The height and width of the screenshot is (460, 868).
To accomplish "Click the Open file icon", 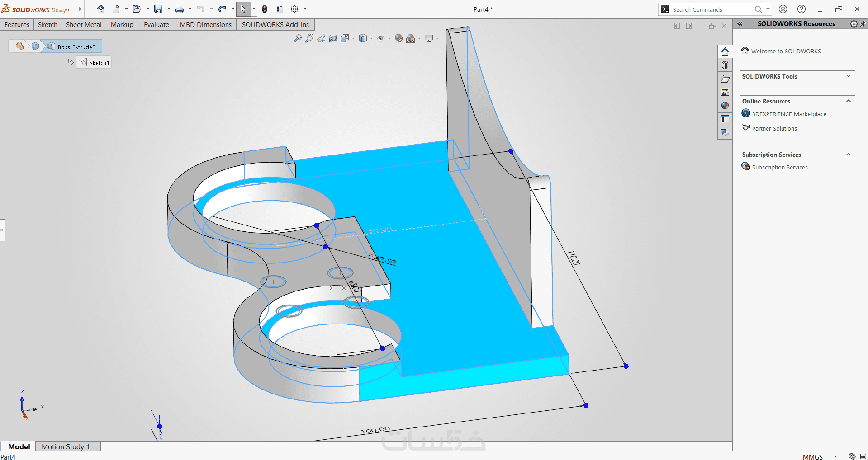I will pyautogui.click(x=137, y=9).
